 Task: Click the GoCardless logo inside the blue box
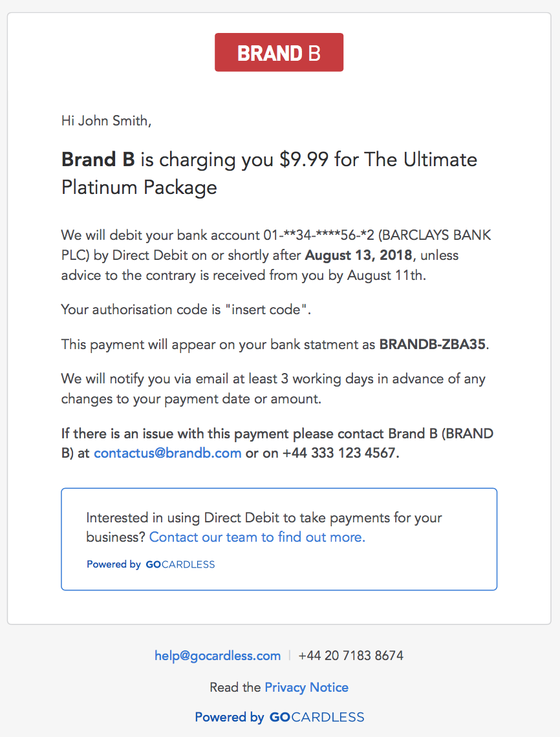pos(180,564)
